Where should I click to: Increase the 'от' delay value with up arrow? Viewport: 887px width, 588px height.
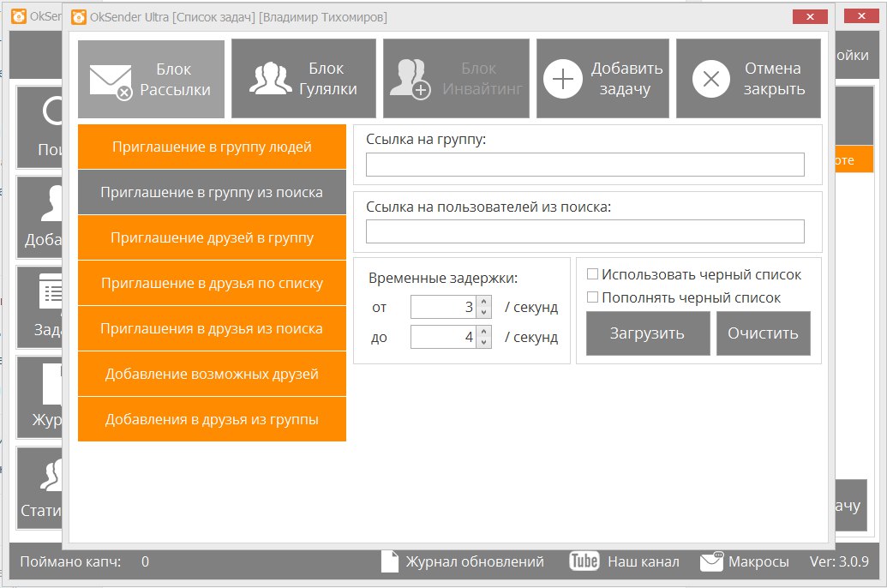coord(483,302)
